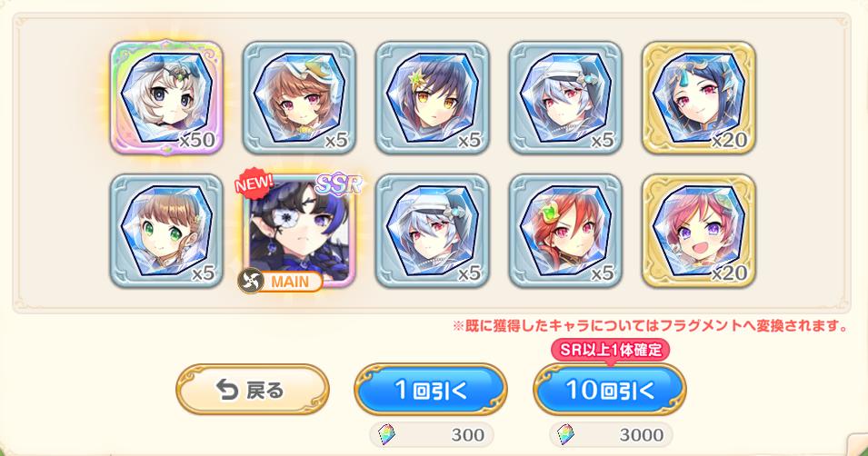868x456 pixels.
Task: Click the MAIN badge on SSR card
Action: (x=280, y=282)
